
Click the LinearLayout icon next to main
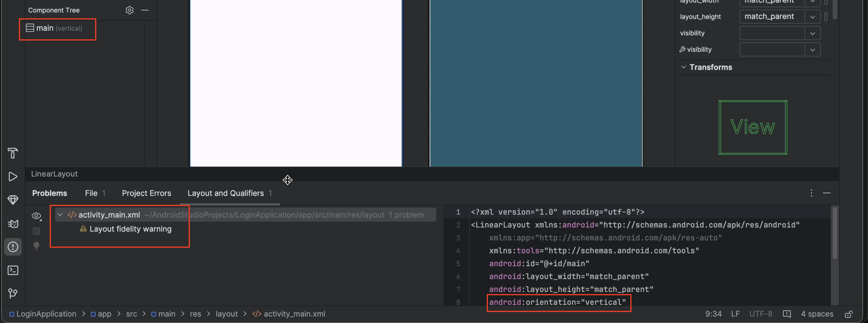(x=30, y=28)
